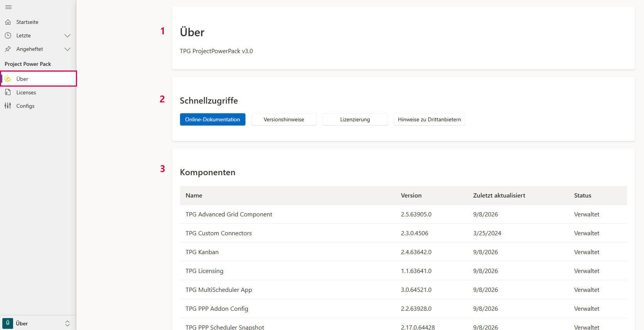Open Licenses in the sidebar
The image size is (644, 330).
pos(38,92)
